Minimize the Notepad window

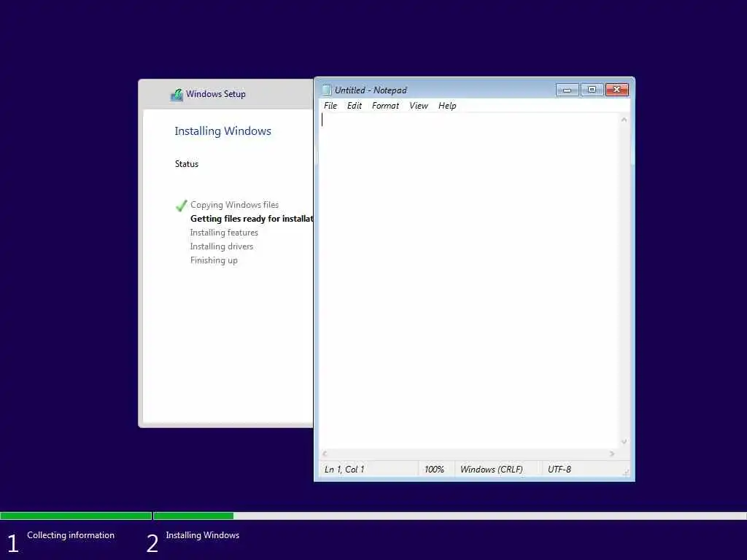click(x=567, y=90)
